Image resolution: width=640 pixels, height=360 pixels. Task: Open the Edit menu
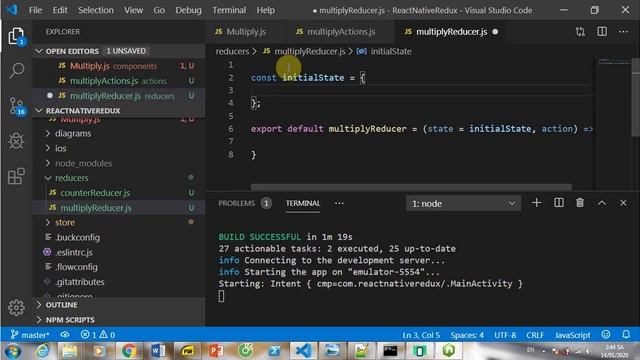[60, 10]
